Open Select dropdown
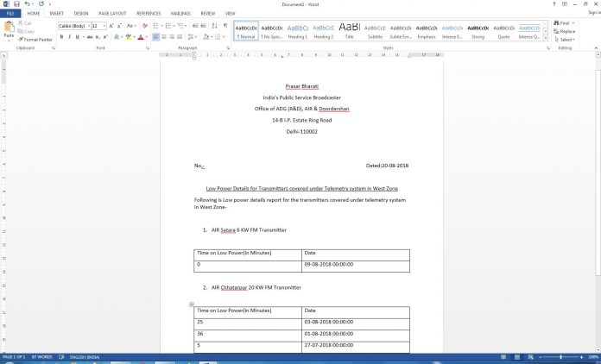 [565, 40]
